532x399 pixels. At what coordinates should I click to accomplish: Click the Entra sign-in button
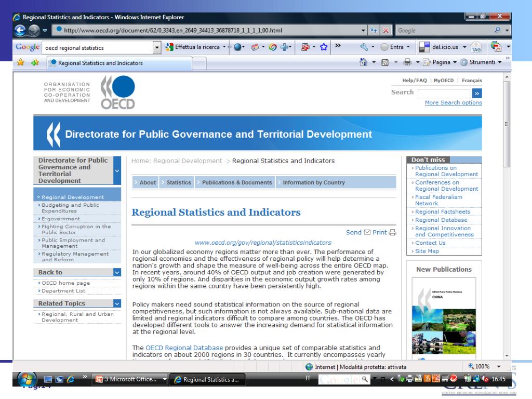tap(394, 47)
